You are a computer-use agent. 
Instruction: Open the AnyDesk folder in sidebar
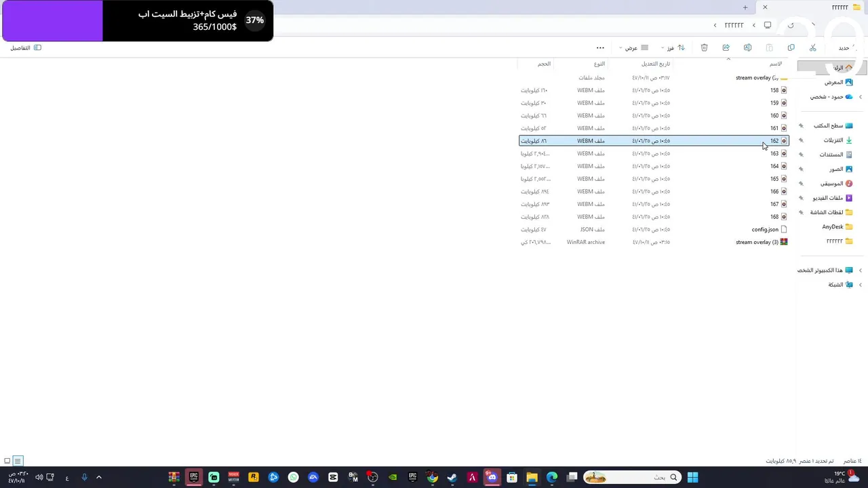point(837,226)
